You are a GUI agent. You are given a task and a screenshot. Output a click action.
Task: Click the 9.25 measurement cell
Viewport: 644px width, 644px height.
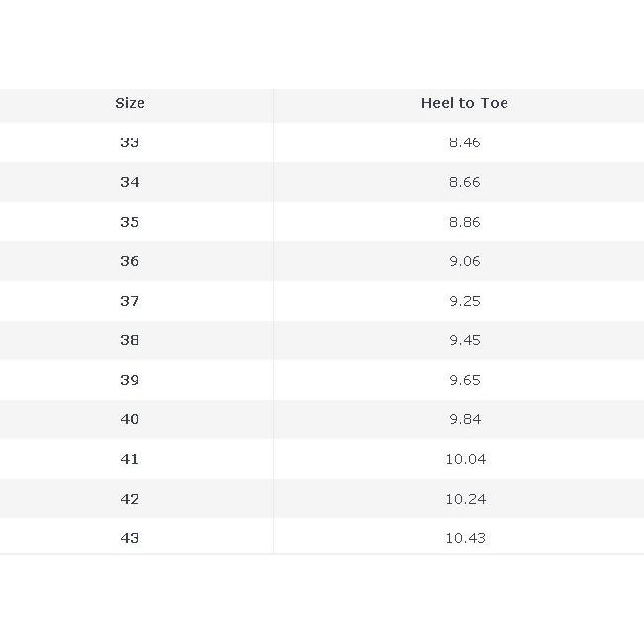(x=464, y=301)
